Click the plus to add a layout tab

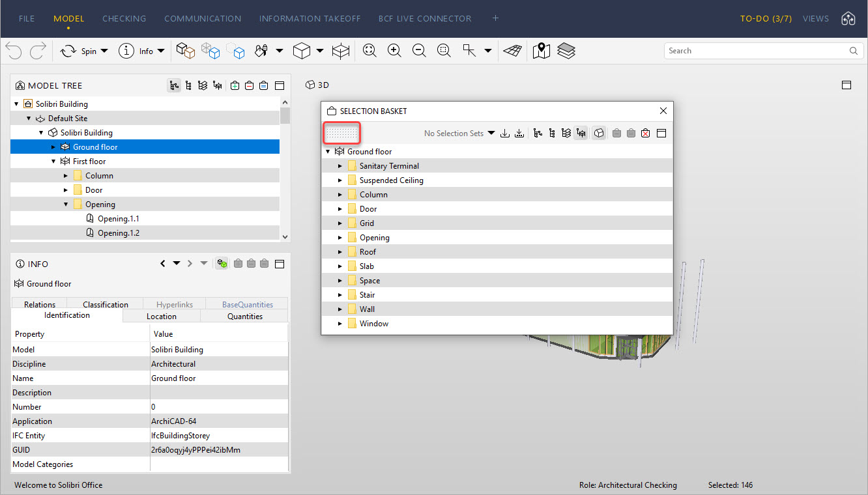(495, 18)
